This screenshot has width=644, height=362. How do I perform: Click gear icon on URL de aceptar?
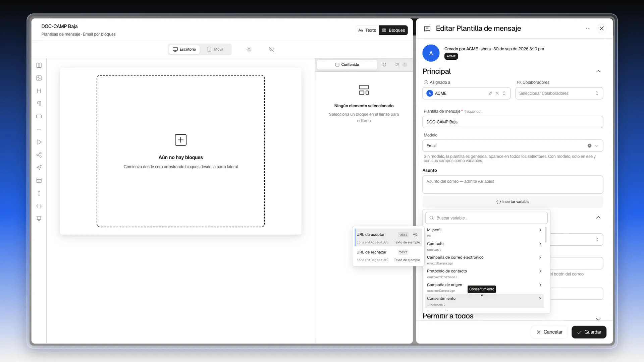(415, 235)
